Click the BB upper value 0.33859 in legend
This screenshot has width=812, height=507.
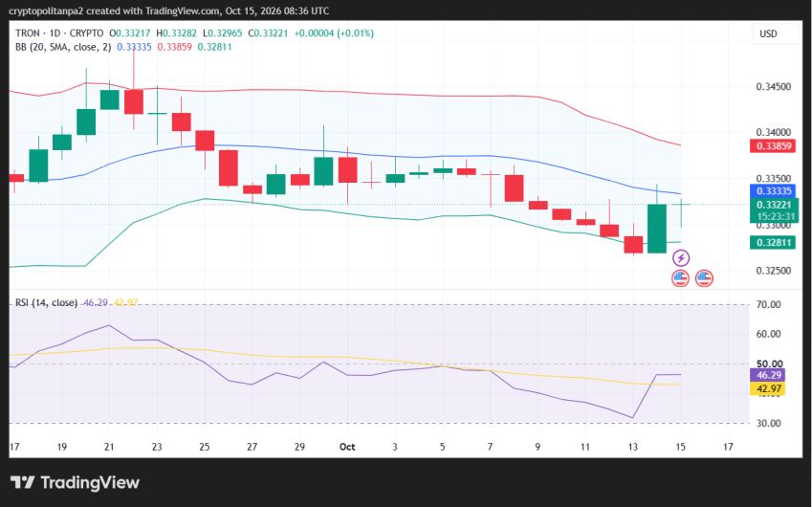(x=174, y=47)
